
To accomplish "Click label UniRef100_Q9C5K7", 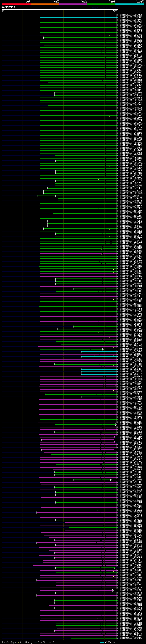I will click(131, 45).
